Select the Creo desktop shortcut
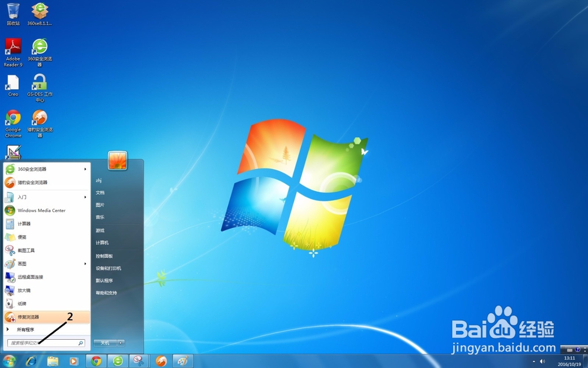 (x=13, y=85)
